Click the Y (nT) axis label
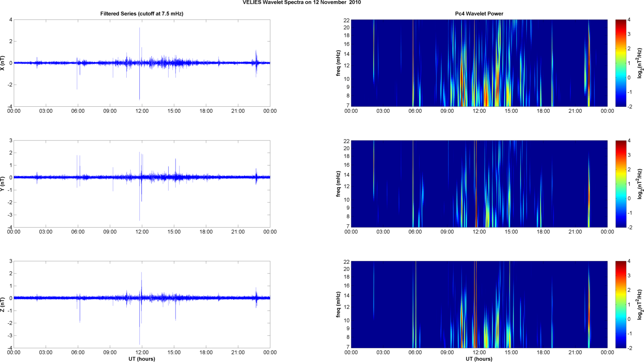Screen dimensions: 644x362 pos(3,184)
